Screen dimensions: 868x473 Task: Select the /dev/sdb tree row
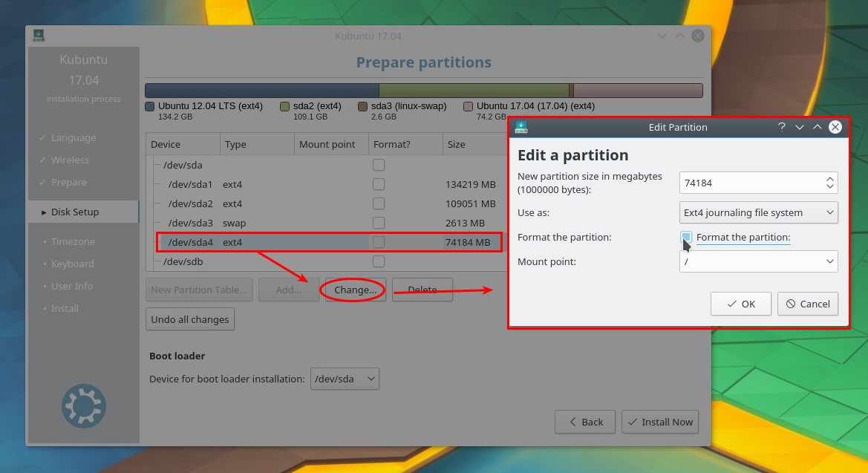tap(183, 261)
